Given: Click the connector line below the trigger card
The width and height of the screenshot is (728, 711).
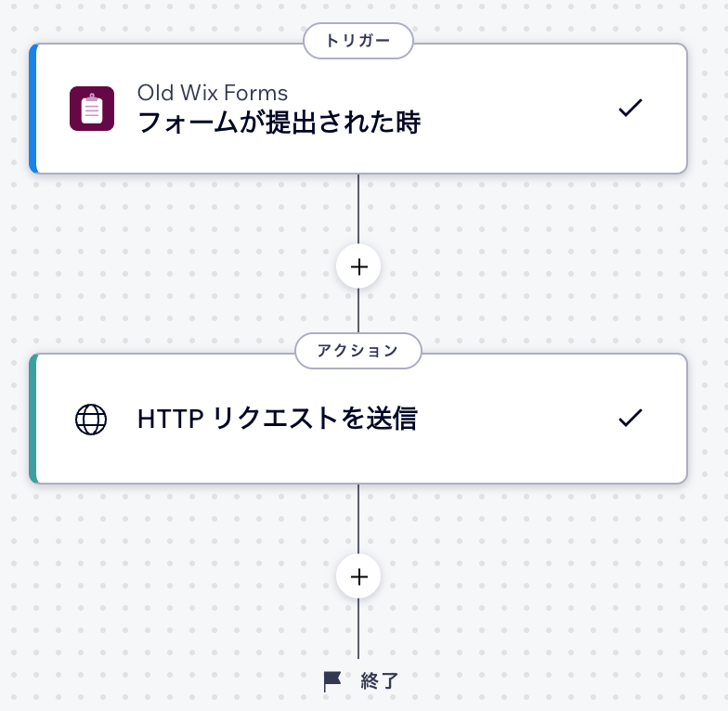Looking at the screenshot, I should (x=358, y=209).
